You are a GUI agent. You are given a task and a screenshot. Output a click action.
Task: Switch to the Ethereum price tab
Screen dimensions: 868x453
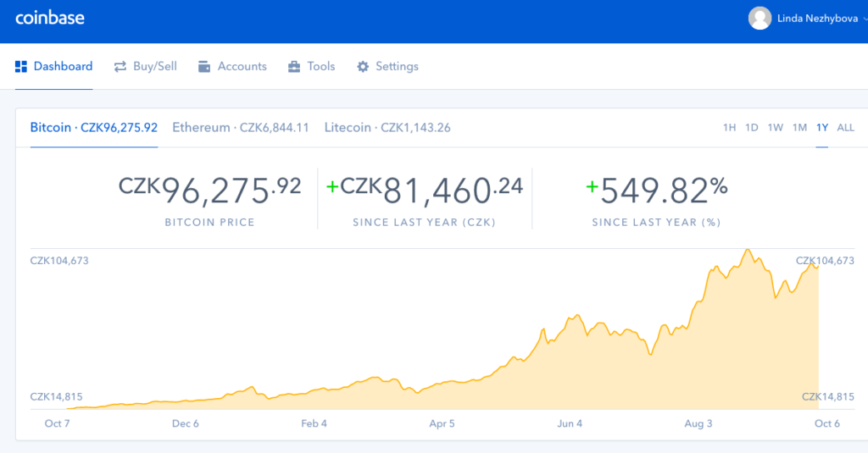coord(241,128)
